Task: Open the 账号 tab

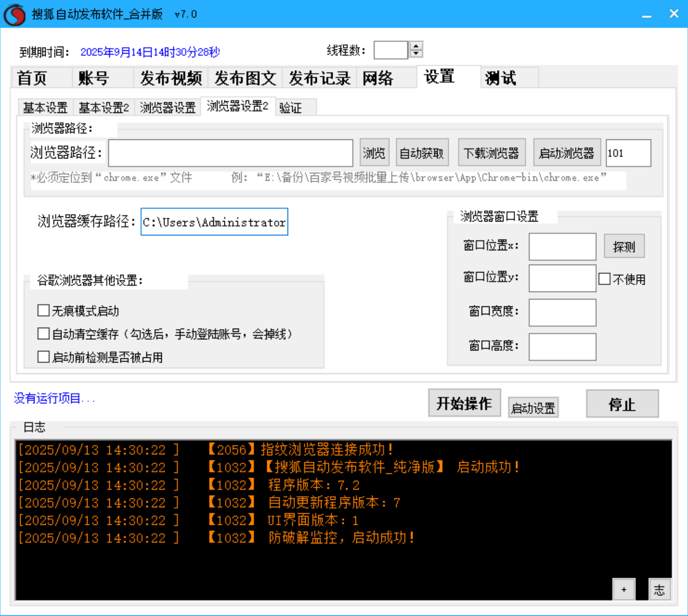Action: coord(94,78)
